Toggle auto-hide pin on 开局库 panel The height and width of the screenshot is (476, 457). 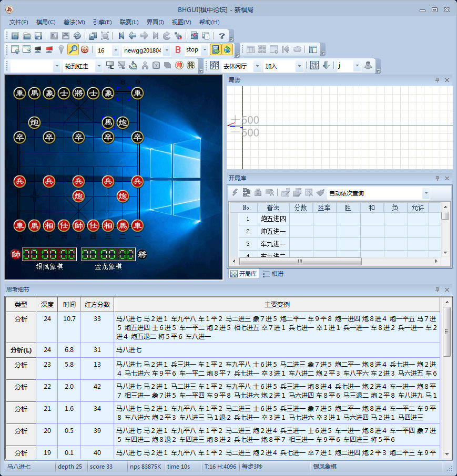coord(437,178)
